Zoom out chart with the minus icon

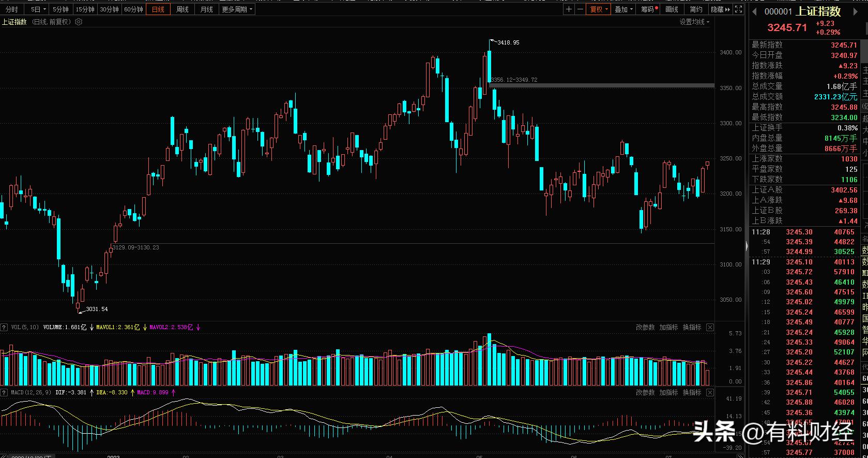click(x=580, y=9)
